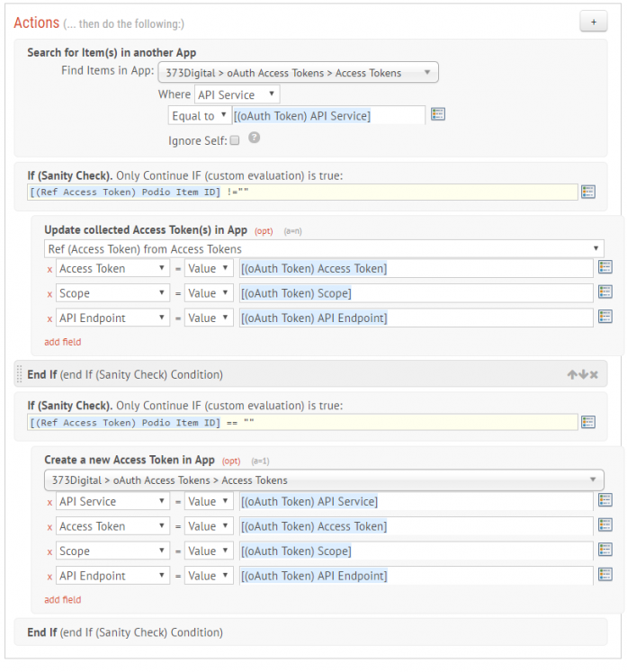Open token picker for first Sanity Check expression
This screenshot has height=672, width=627.
click(x=588, y=192)
